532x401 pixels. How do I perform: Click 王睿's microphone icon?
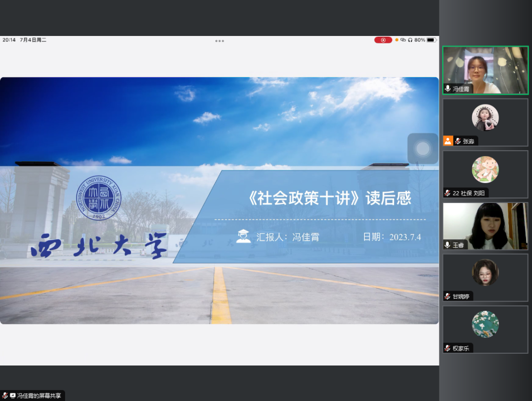pos(448,245)
